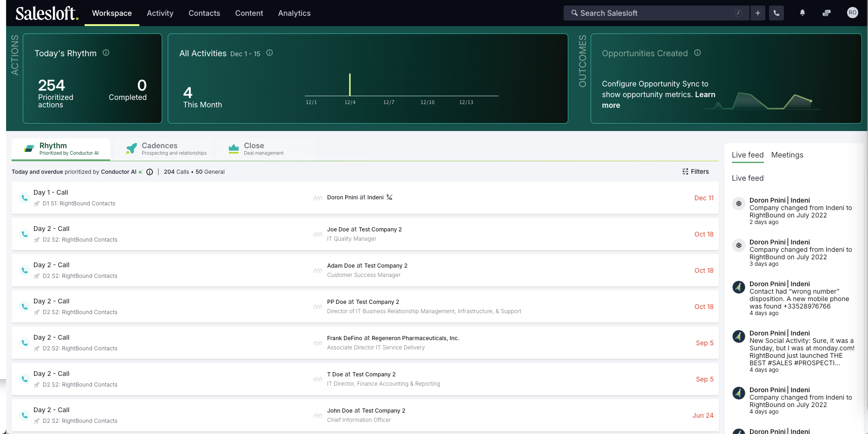Viewport: 868px width, 434px height.
Task: Click the no-phone icon beside Doron Pnini at Indeni
Action: (389, 197)
